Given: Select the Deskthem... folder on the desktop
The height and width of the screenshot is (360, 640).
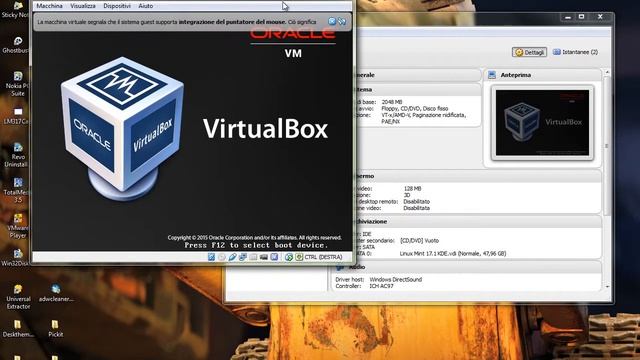Looking at the screenshot, I should 18,329.
